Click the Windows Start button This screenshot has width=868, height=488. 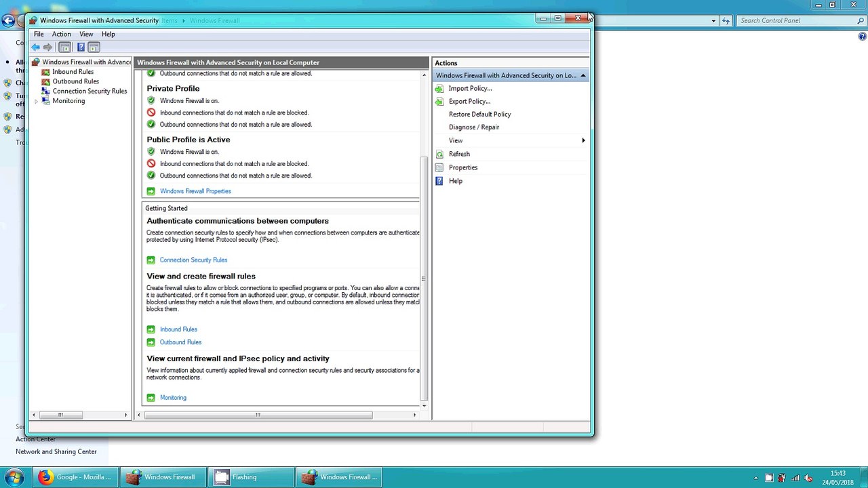[x=14, y=477]
